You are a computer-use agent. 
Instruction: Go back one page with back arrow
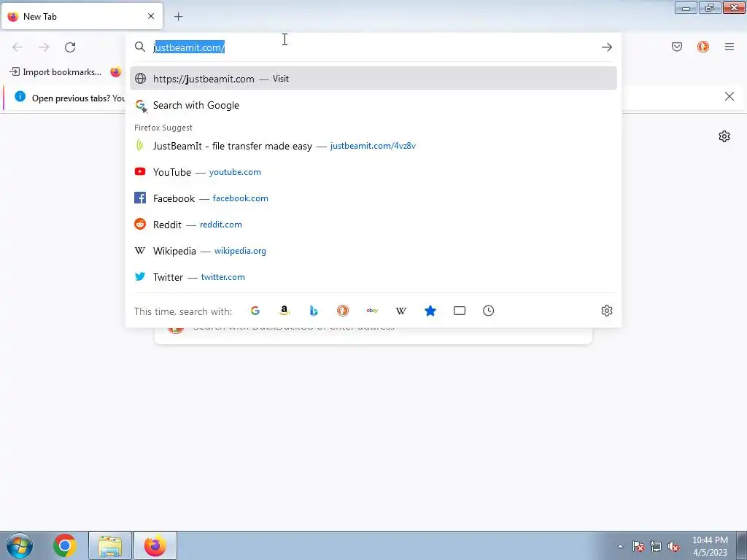pos(18,47)
